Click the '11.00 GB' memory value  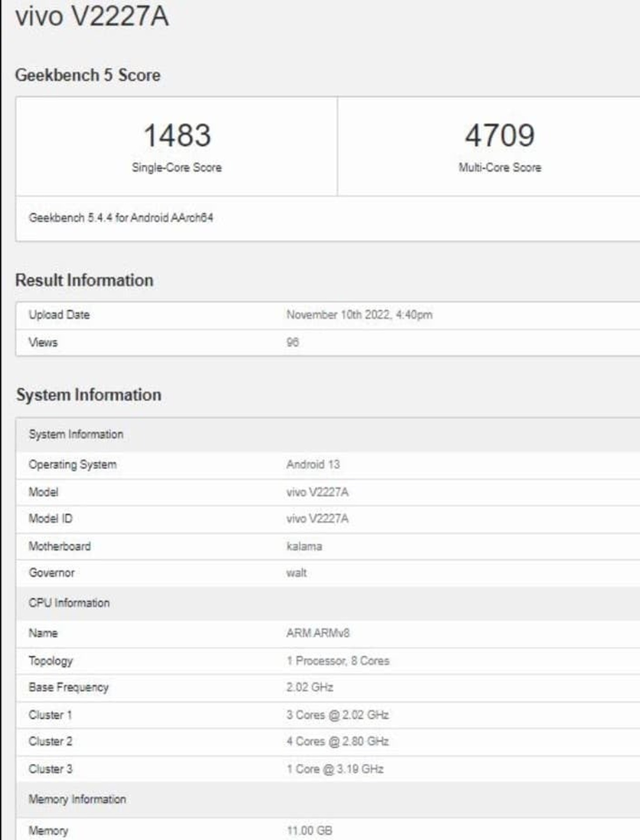pyautogui.click(x=310, y=830)
